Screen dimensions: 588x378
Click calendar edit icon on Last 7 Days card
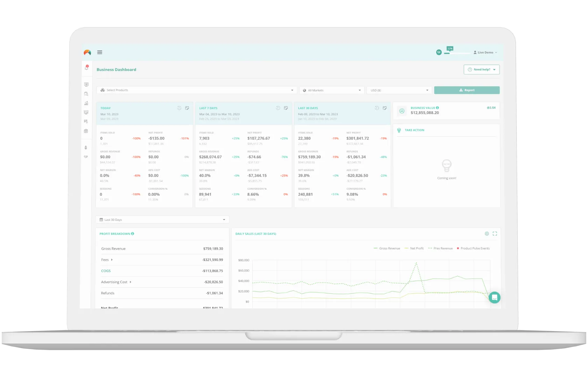point(286,108)
